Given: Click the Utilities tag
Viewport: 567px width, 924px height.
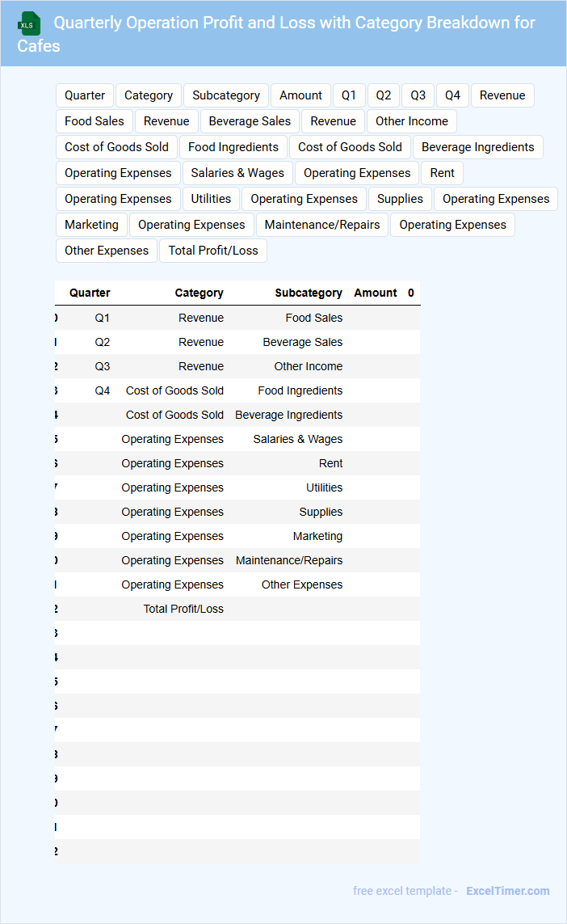Looking at the screenshot, I should coord(211,199).
